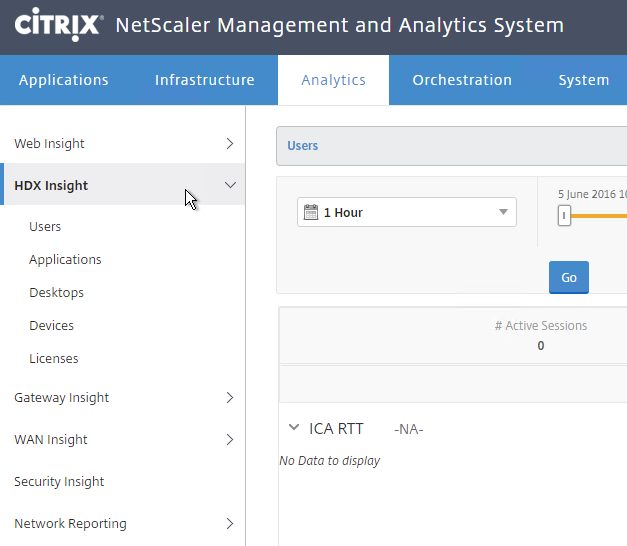
Task: Open Users under HDX Insight
Action: 45,227
